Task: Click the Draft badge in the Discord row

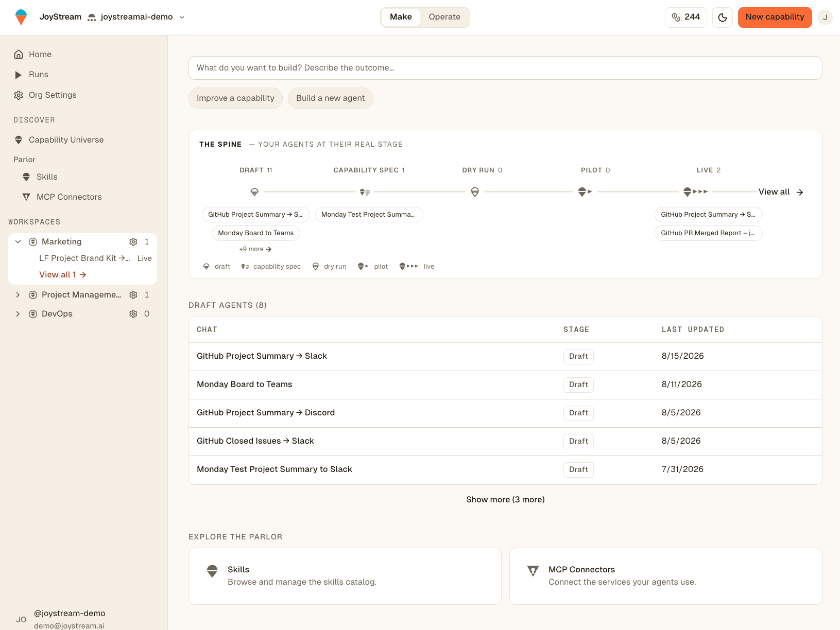Action: click(578, 413)
